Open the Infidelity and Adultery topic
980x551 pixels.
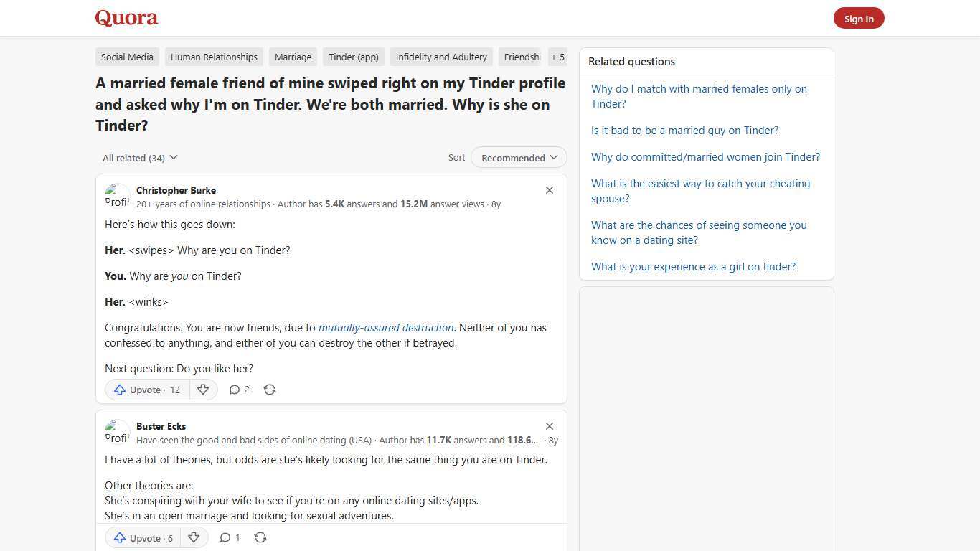tap(441, 57)
